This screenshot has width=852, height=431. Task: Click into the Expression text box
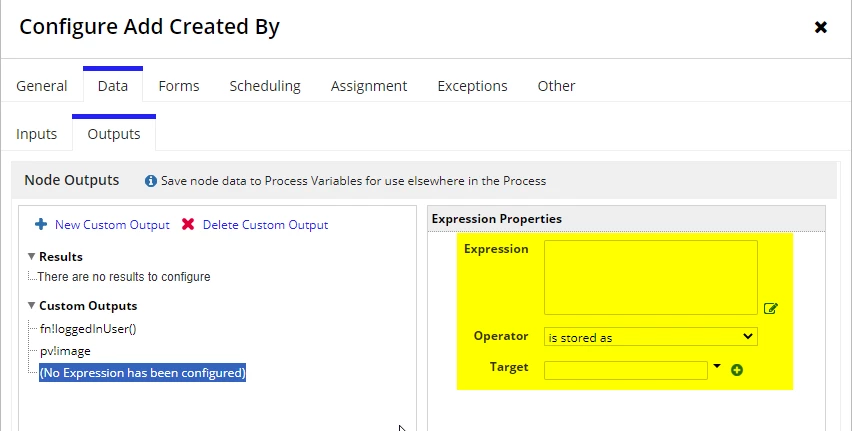click(x=650, y=277)
